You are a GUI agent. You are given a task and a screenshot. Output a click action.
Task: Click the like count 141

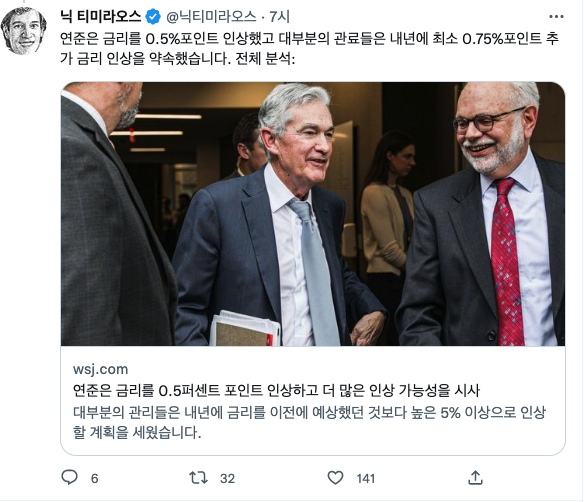[x=365, y=478]
